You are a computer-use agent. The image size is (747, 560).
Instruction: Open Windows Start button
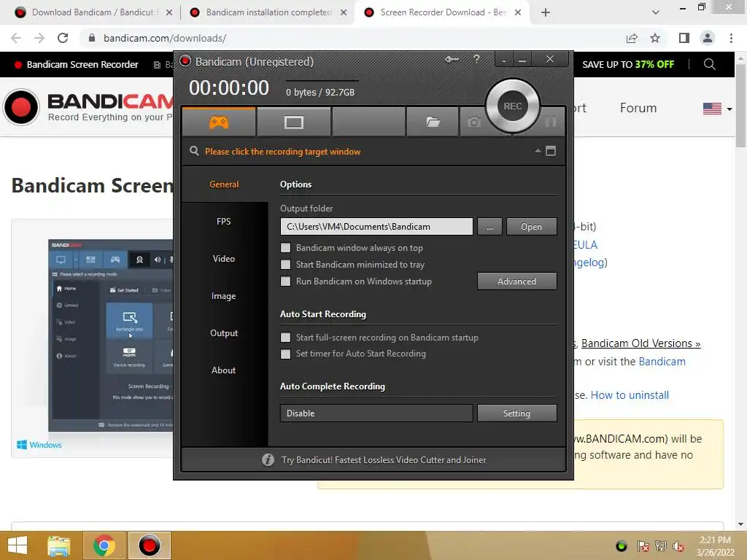click(18, 545)
